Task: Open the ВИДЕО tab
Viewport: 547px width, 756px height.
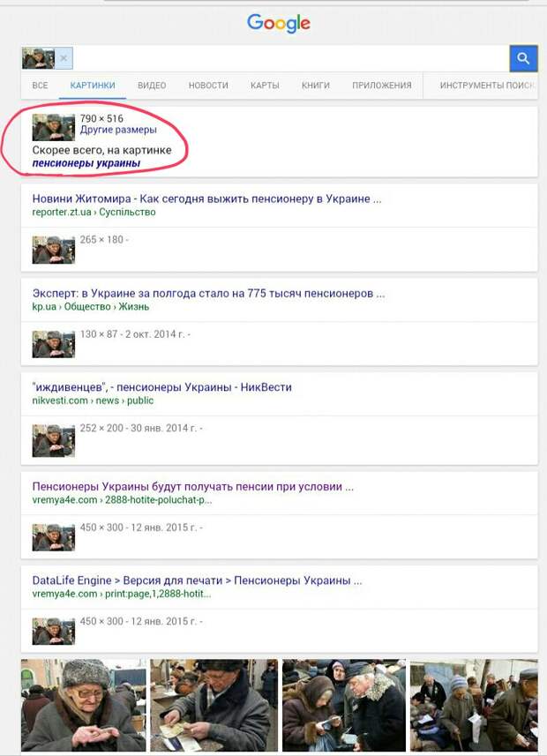Action: 152,86
